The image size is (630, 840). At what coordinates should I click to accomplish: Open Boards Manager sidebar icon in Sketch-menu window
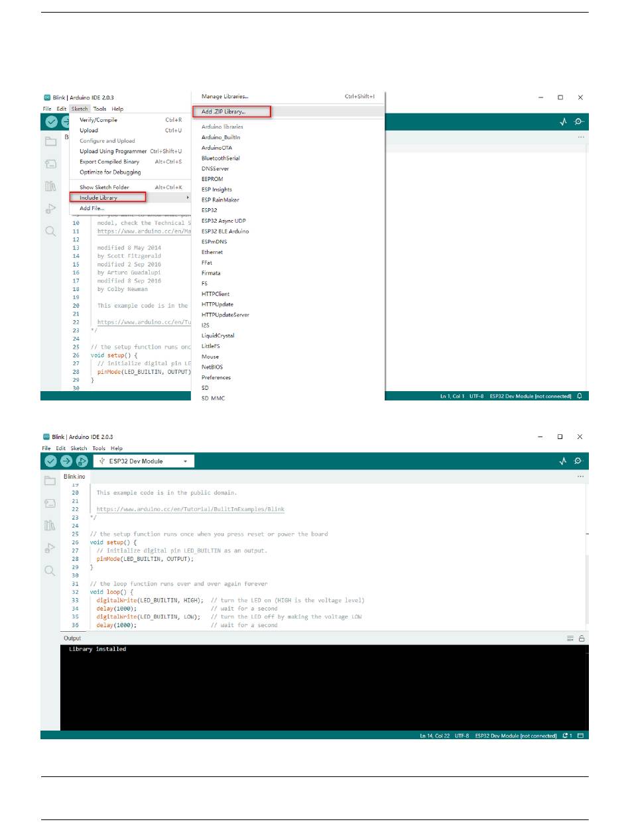click(x=50, y=164)
